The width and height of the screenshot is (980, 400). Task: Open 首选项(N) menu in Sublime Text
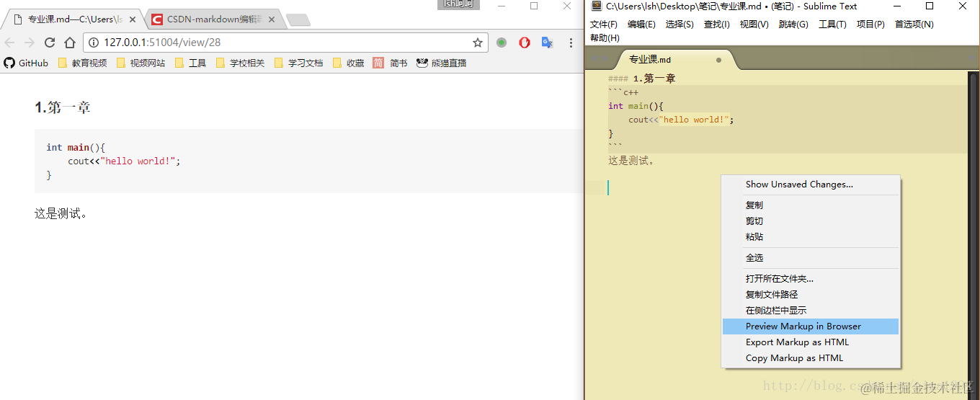pyautogui.click(x=914, y=24)
